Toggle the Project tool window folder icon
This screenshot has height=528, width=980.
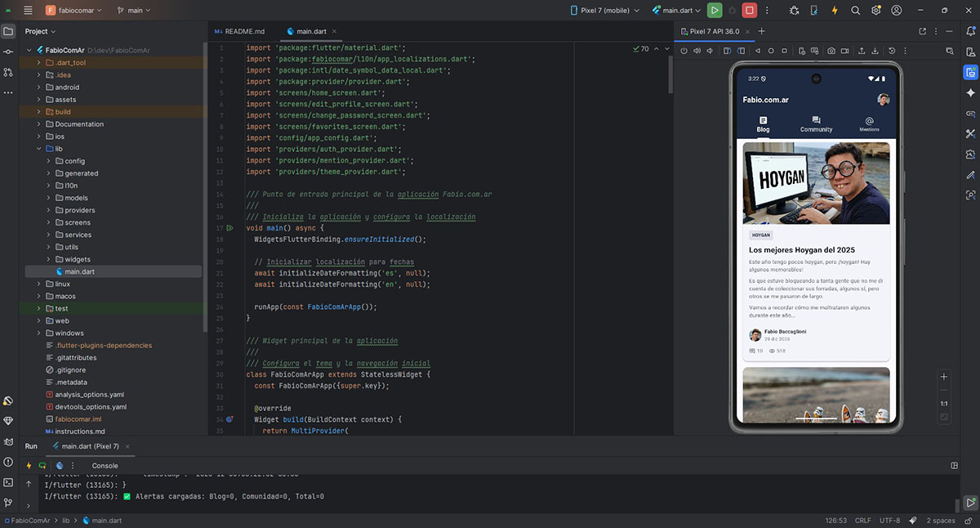pyautogui.click(x=8, y=31)
